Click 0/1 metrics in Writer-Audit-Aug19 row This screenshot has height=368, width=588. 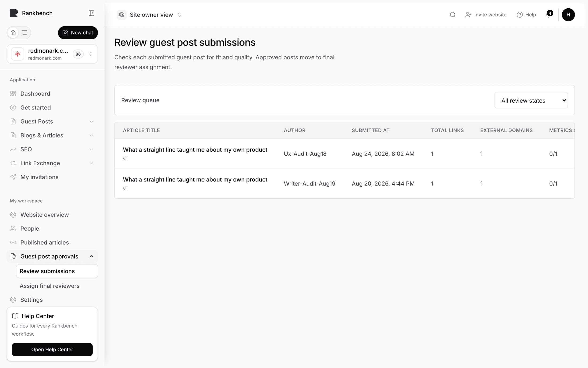click(x=553, y=184)
